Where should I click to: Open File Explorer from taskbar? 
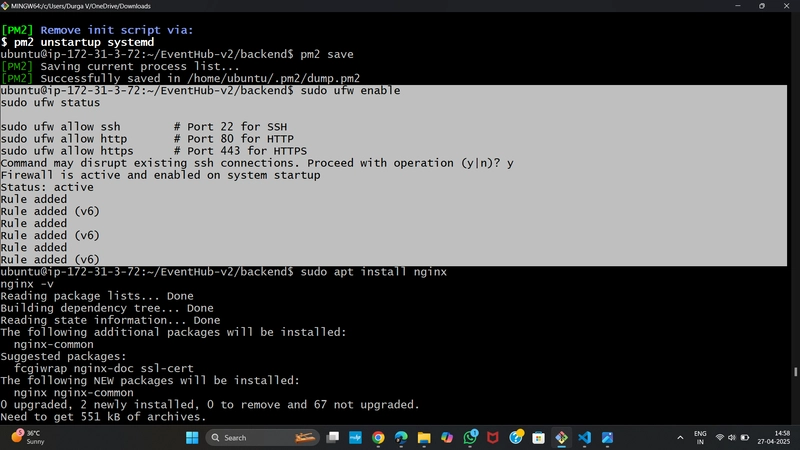[x=424, y=438]
